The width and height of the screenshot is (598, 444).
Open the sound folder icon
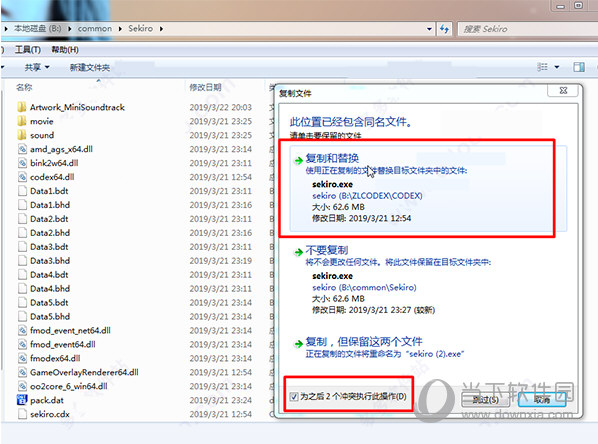pos(22,135)
